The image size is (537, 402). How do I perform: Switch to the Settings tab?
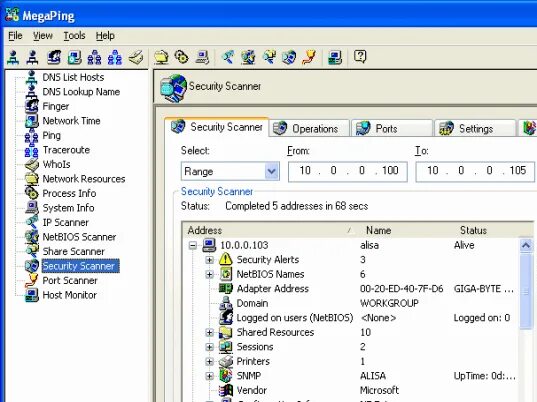pos(475,128)
